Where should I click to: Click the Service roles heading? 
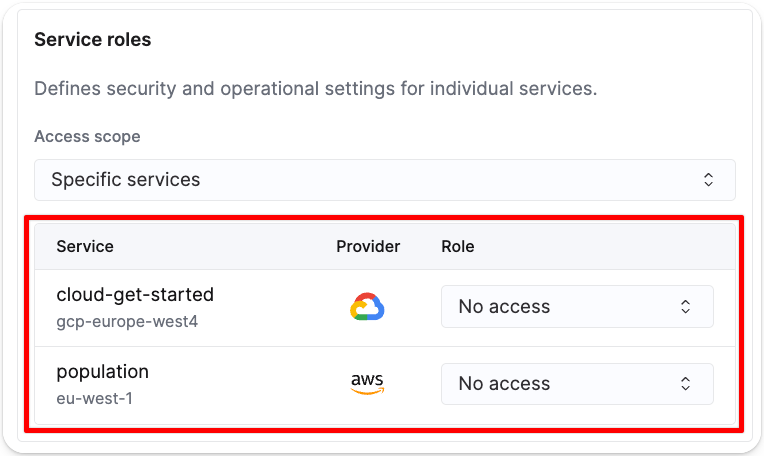93,40
